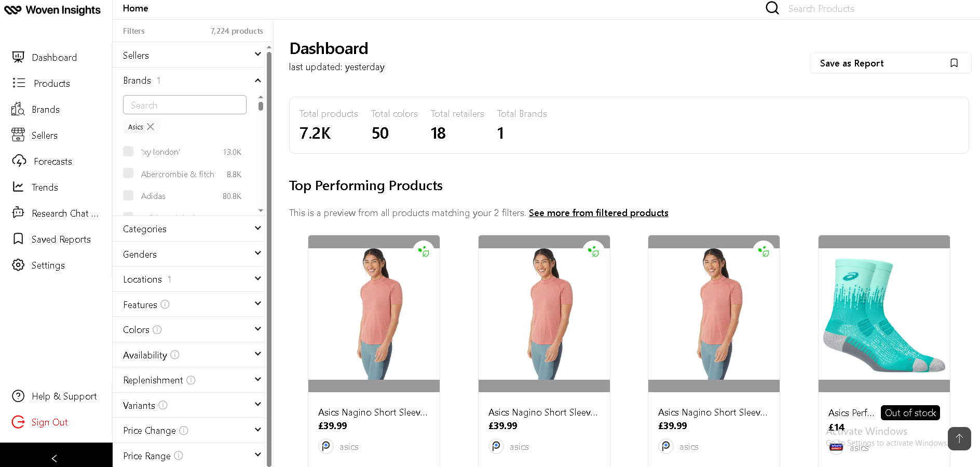Expand the Features filter chevron
Screen dimensions: 980x467
click(x=258, y=303)
